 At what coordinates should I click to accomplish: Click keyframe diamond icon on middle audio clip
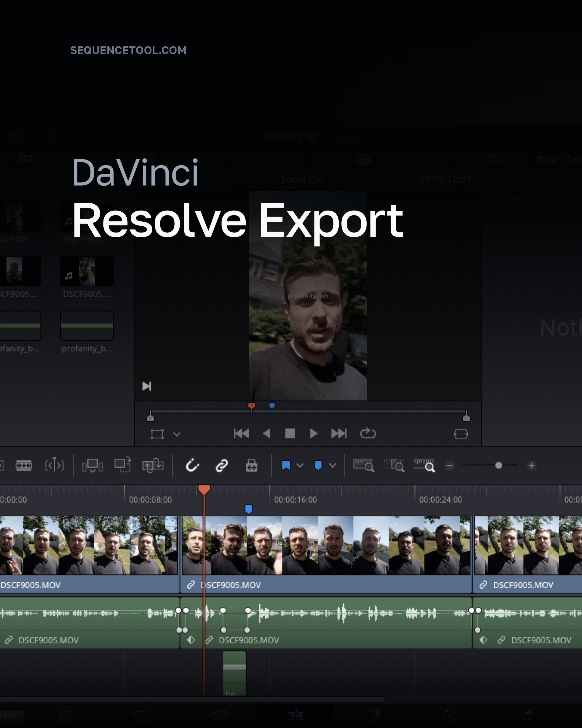pyautogui.click(x=191, y=640)
